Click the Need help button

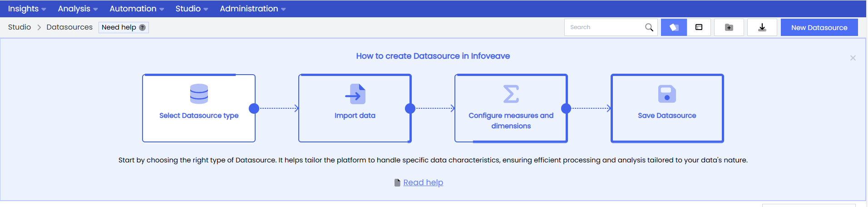pyautogui.click(x=123, y=27)
